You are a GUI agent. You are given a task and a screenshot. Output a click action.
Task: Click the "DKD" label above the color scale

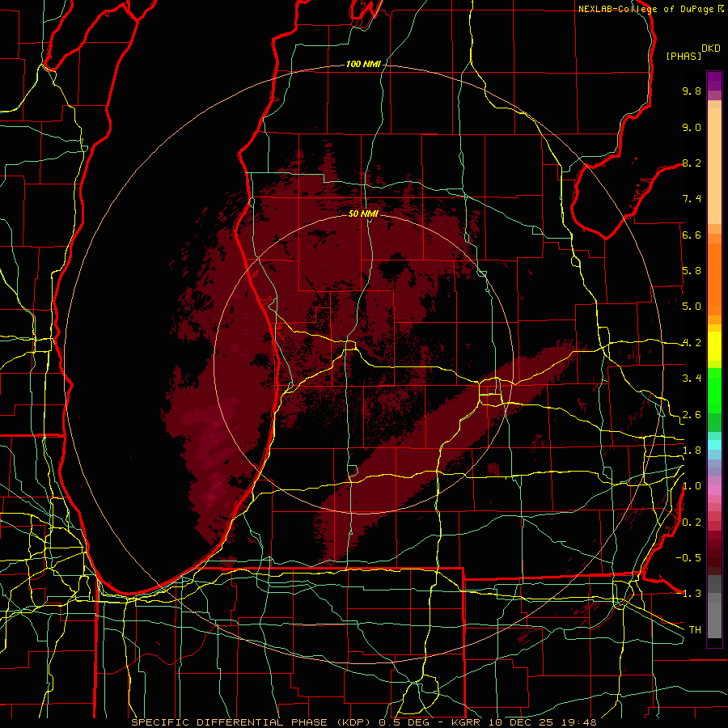pyautogui.click(x=711, y=49)
